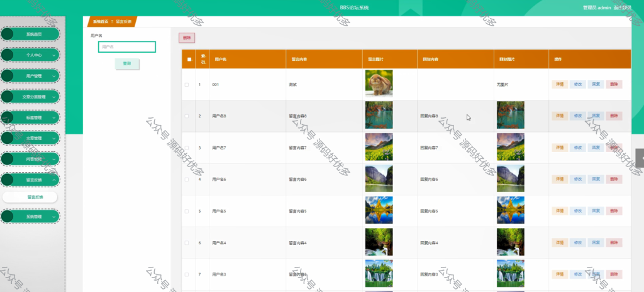Viewport: 644px width, 292px height.
Task: Expand the 个人中心 menu chevron
Action: coord(54,55)
